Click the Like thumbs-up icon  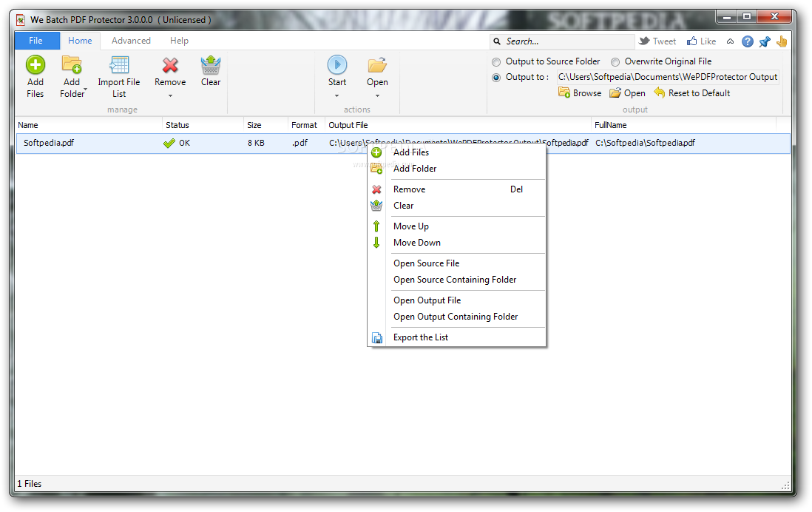pyautogui.click(x=692, y=41)
